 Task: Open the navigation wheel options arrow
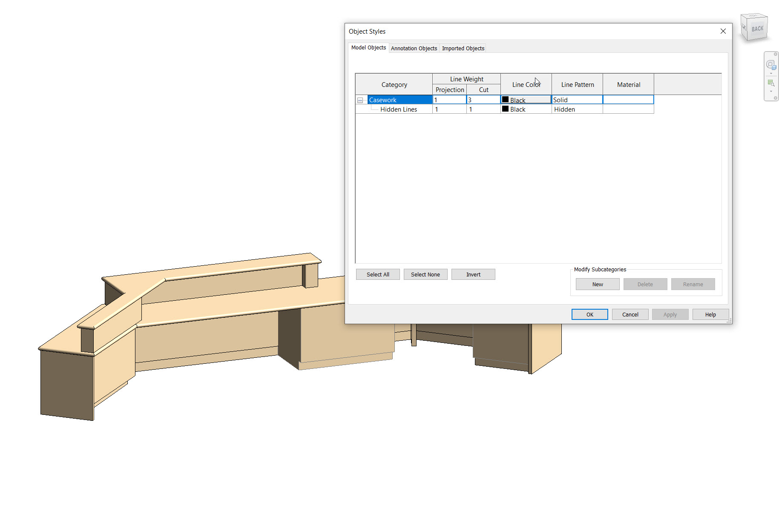point(771,72)
